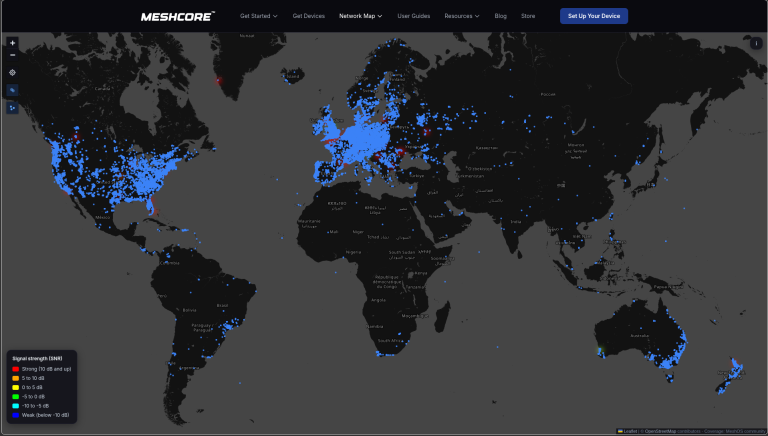The width and height of the screenshot is (768, 436).
Task: Expand the Network Map dropdown
Action: pyautogui.click(x=360, y=16)
